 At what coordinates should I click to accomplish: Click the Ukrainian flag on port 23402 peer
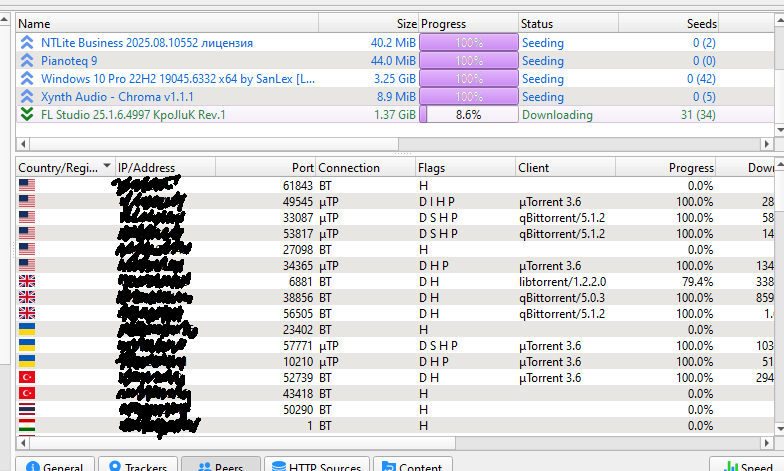point(27,329)
